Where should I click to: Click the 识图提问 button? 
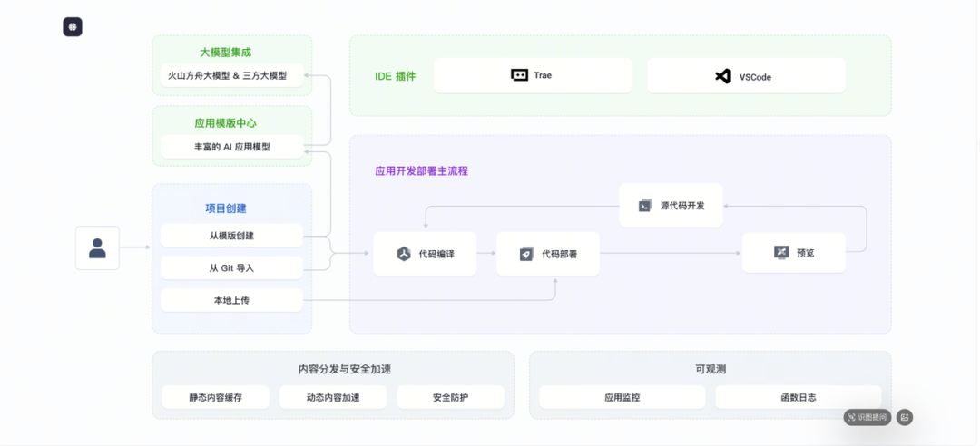coord(867,417)
